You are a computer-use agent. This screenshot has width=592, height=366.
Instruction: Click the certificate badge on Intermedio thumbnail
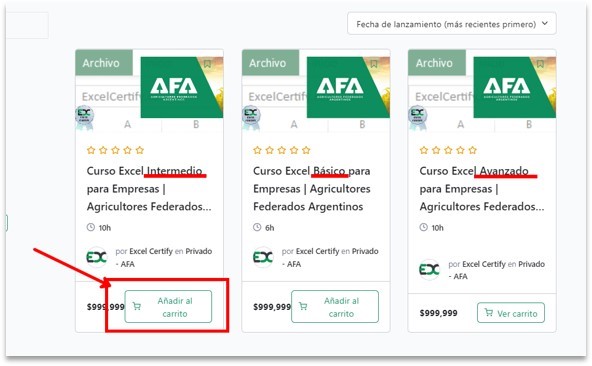coord(84,117)
